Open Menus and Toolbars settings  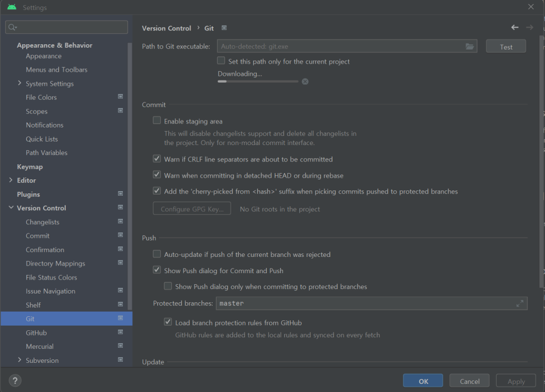coord(56,69)
